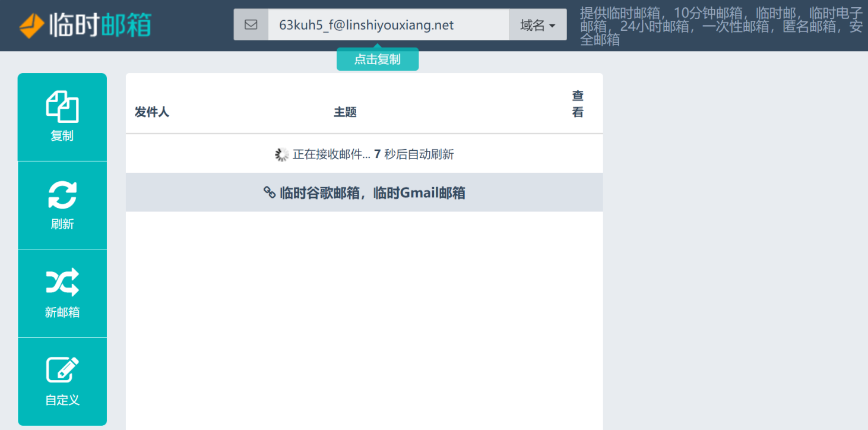Click the 主题 column header
This screenshot has width=868, height=430.
[345, 112]
